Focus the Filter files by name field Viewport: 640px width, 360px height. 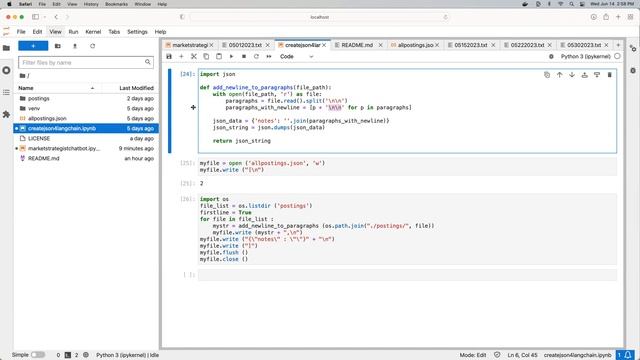point(86,62)
